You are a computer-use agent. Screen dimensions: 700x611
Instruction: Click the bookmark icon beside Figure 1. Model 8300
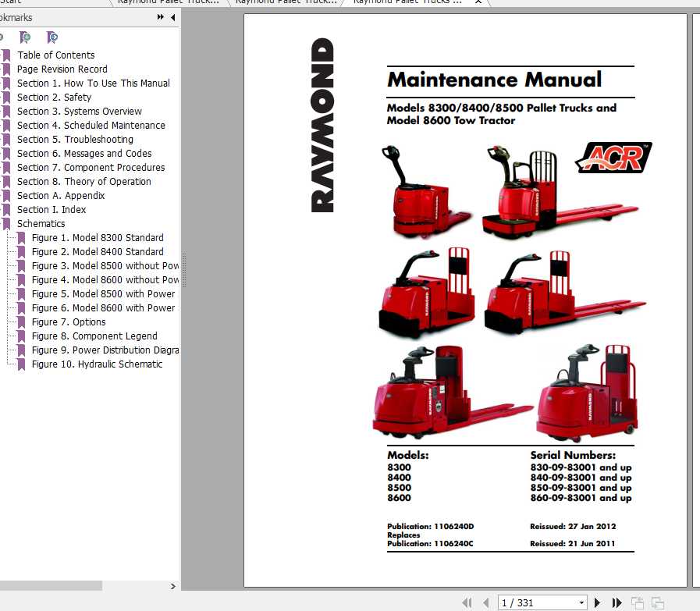coord(21,238)
